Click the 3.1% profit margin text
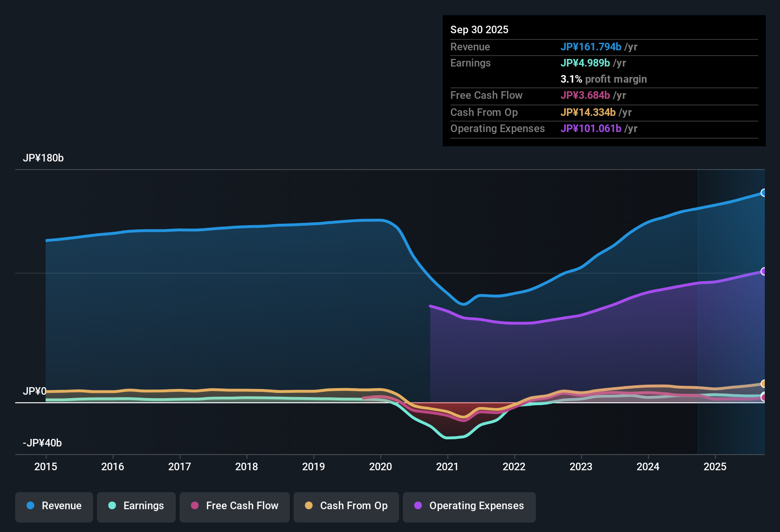 pos(603,79)
